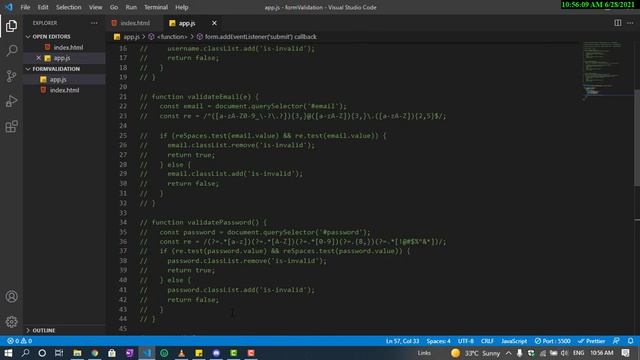Close app.js in Open Editors list
Viewport: 640px width, 360px height.
[x=38, y=58]
